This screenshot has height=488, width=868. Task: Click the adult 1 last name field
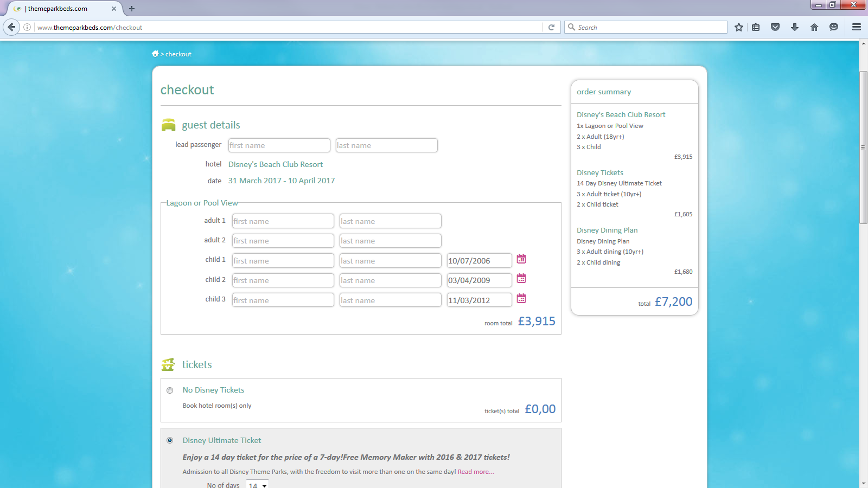[x=390, y=221]
